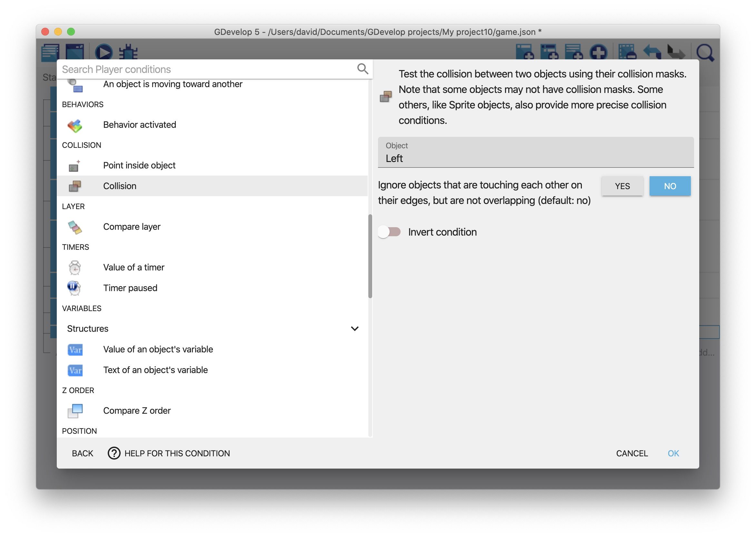Select the Value of a timer clock icon
Viewport: 756px width, 537px height.
(75, 267)
